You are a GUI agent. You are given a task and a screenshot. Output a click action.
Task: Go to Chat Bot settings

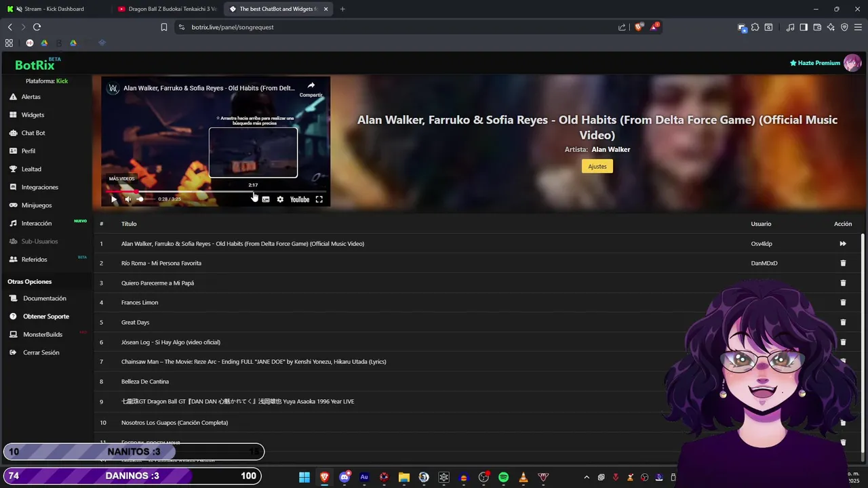tap(33, 133)
